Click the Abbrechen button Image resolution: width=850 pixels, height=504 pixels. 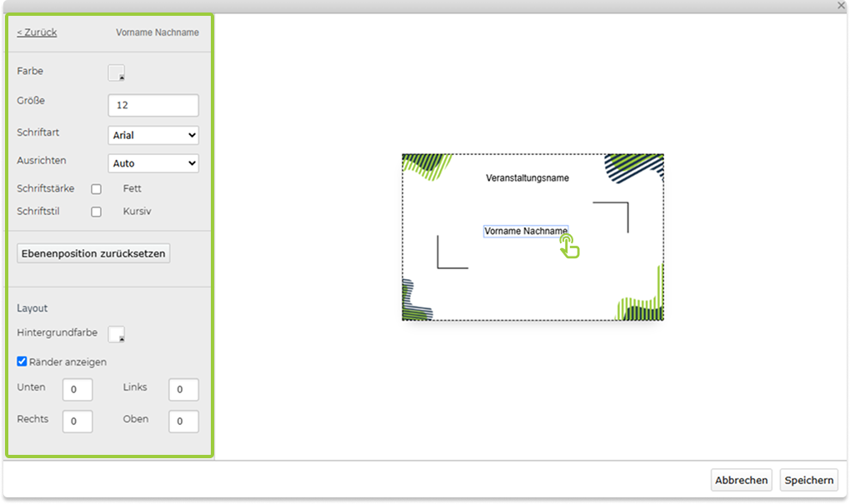741,480
